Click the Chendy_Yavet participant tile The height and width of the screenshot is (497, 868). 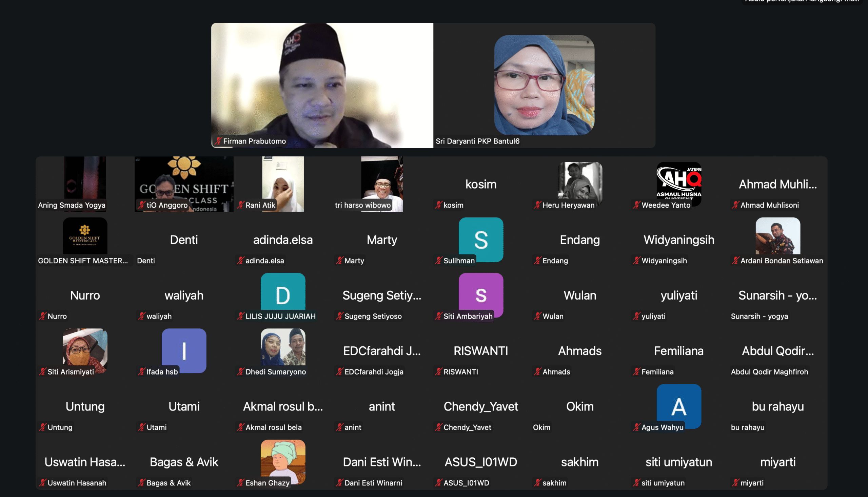pyautogui.click(x=480, y=406)
